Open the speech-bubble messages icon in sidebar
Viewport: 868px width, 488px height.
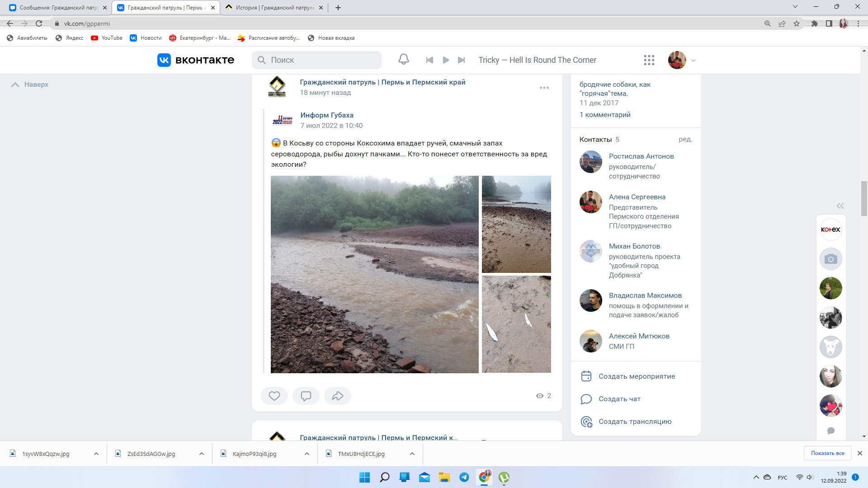pos(830,431)
